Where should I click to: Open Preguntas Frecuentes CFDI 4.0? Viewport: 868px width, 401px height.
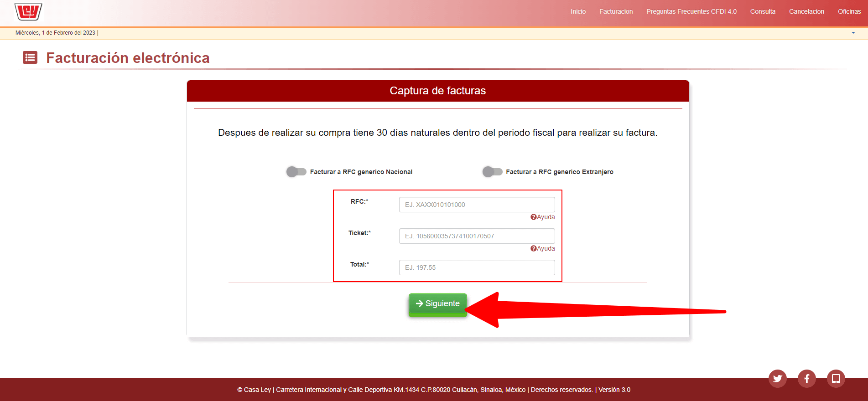(691, 12)
